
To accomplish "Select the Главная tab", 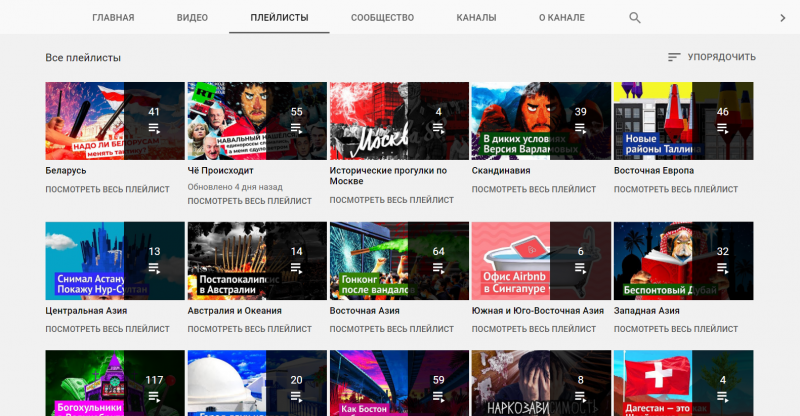I will 113,17.
